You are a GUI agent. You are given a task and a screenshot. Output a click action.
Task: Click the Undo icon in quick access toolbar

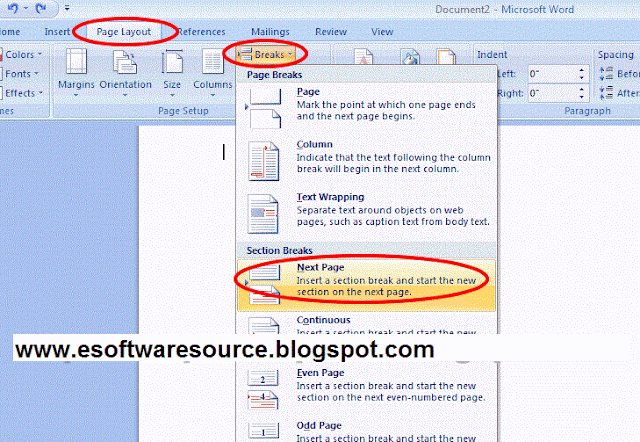(x=13, y=7)
